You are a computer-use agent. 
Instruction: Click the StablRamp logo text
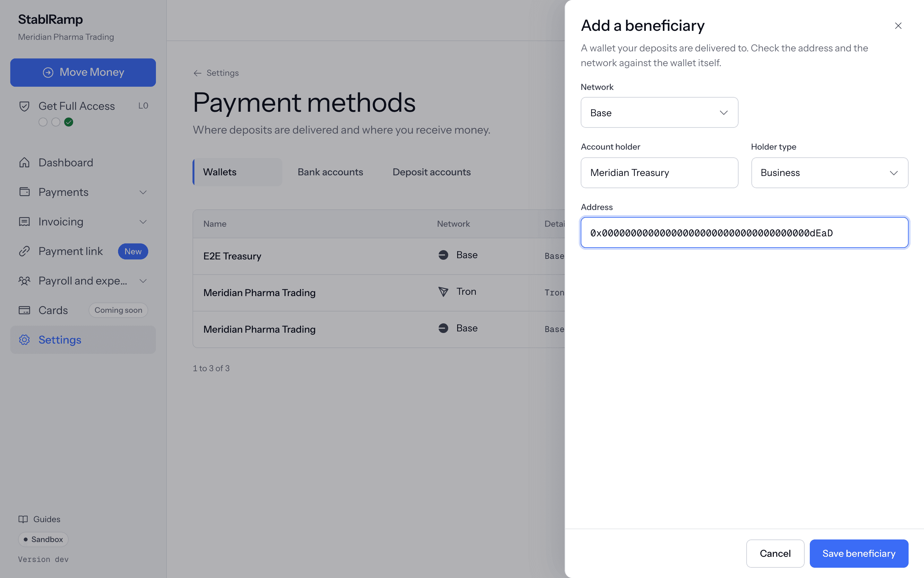50,19
